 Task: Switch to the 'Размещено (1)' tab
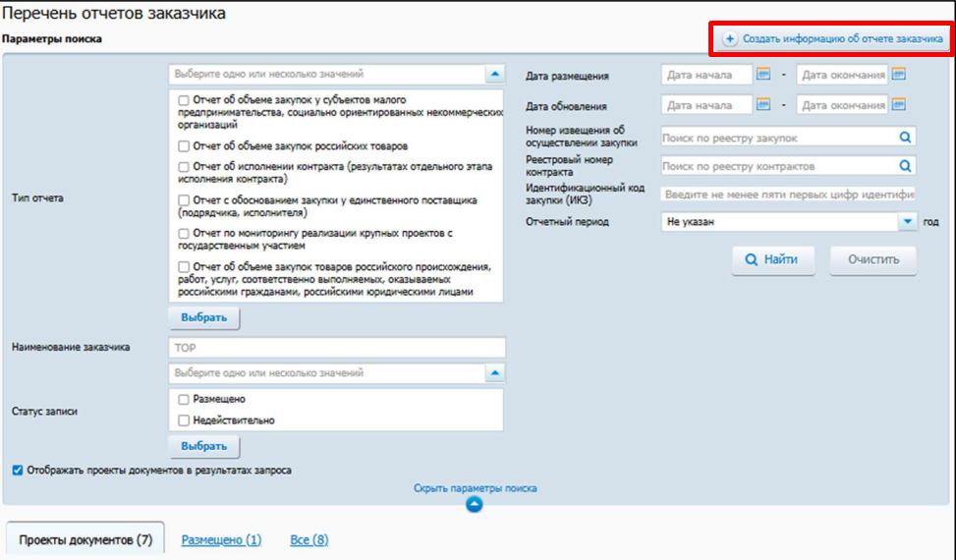coord(221,539)
